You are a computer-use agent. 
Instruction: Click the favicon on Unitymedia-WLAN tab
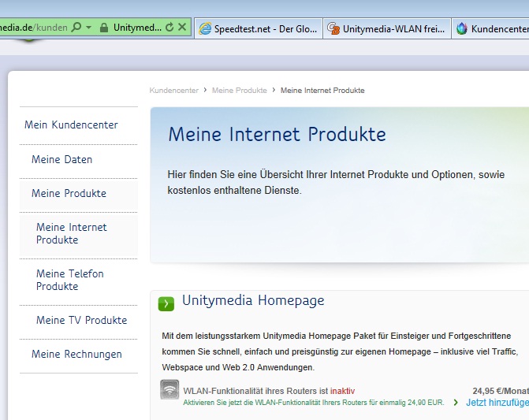tap(333, 29)
